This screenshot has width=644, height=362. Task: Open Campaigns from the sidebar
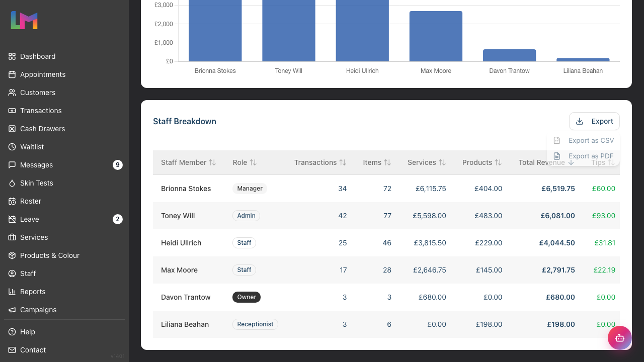point(38,310)
